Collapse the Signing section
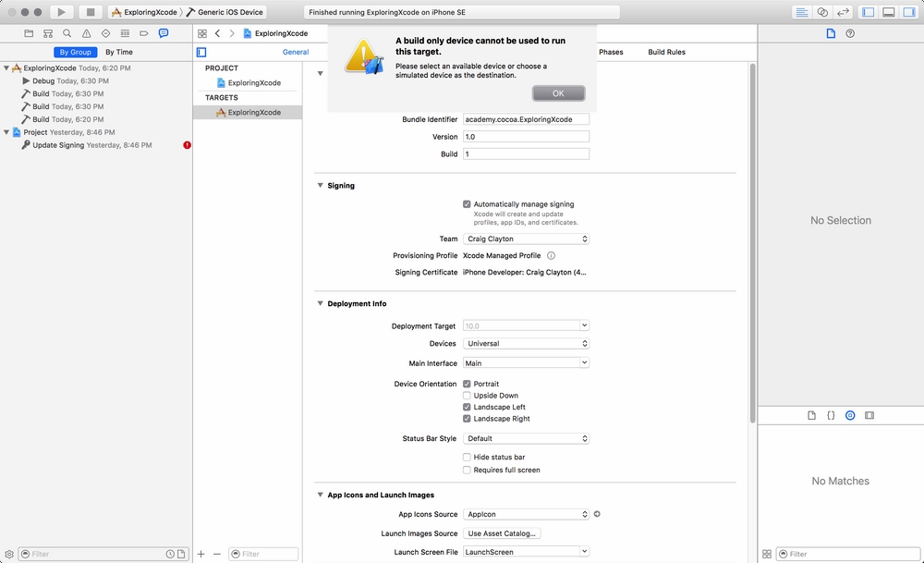This screenshot has height=563, width=924. pos(320,185)
